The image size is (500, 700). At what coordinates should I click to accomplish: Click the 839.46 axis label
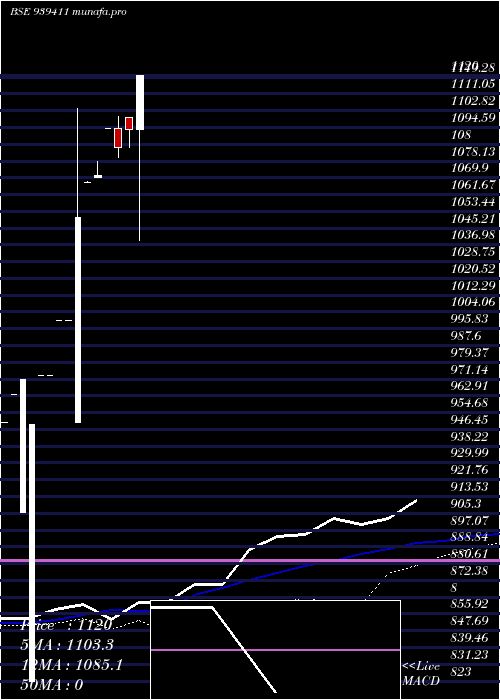(x=470, y=638)
